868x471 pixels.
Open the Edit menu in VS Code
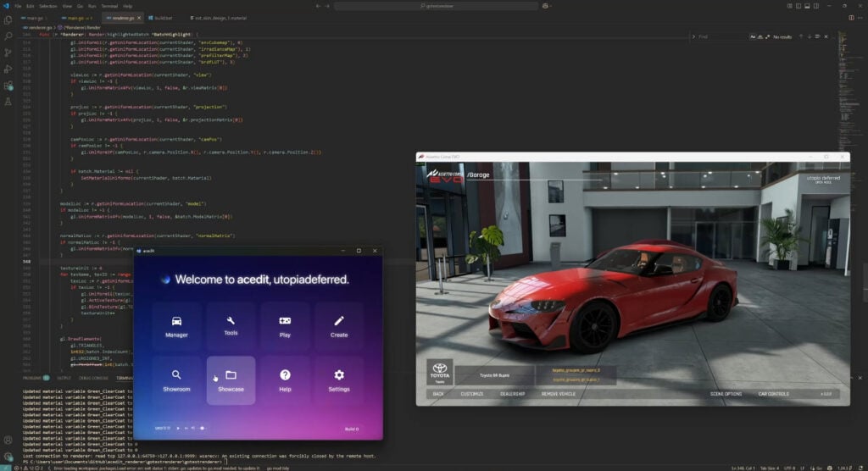[x=30, y=6]
